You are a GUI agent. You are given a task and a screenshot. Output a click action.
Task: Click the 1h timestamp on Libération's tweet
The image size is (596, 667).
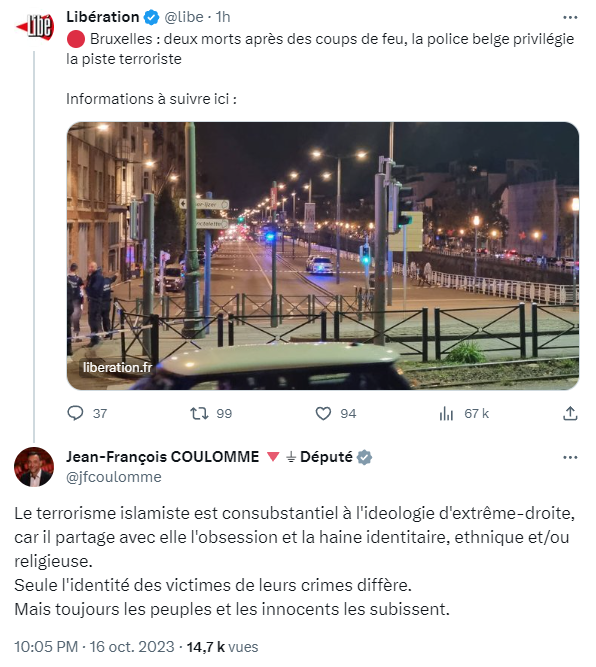pos(223,17)
